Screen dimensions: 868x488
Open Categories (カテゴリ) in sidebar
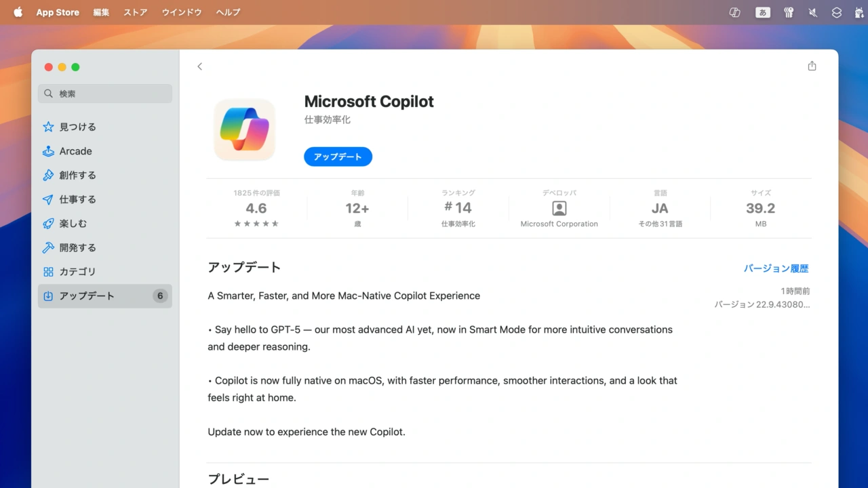[77, 271]
